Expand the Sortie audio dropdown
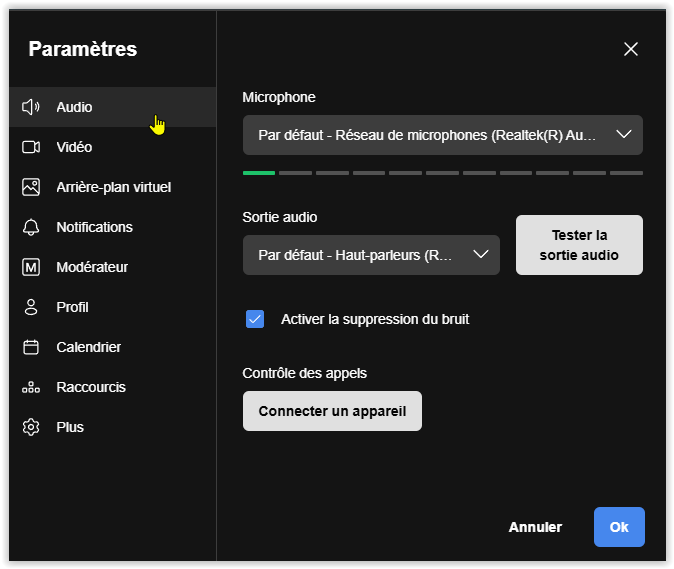 point(370,255)
